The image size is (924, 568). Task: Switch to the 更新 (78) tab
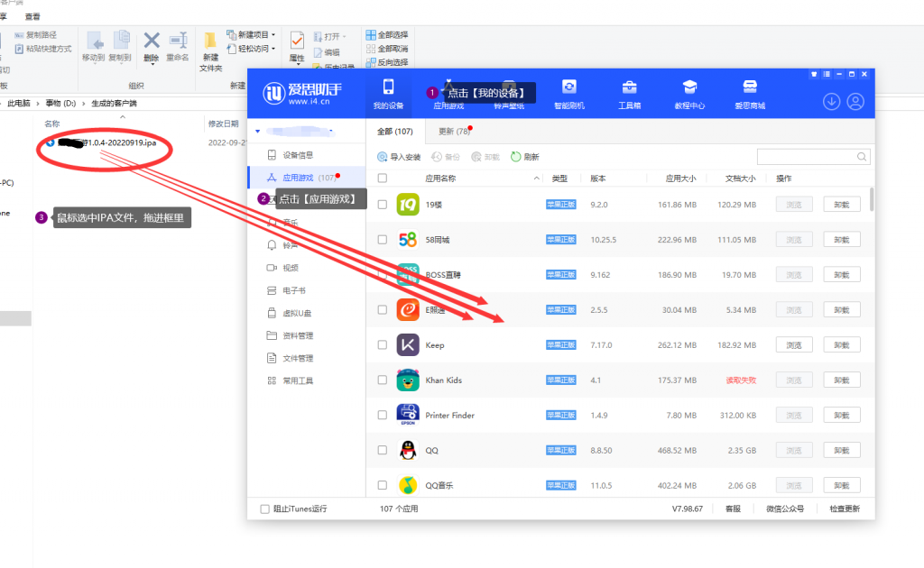click(x=455, y=132)
